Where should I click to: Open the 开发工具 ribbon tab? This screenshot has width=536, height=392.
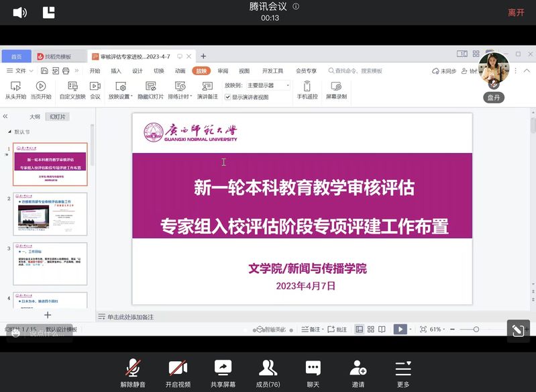tap(272, 70)
